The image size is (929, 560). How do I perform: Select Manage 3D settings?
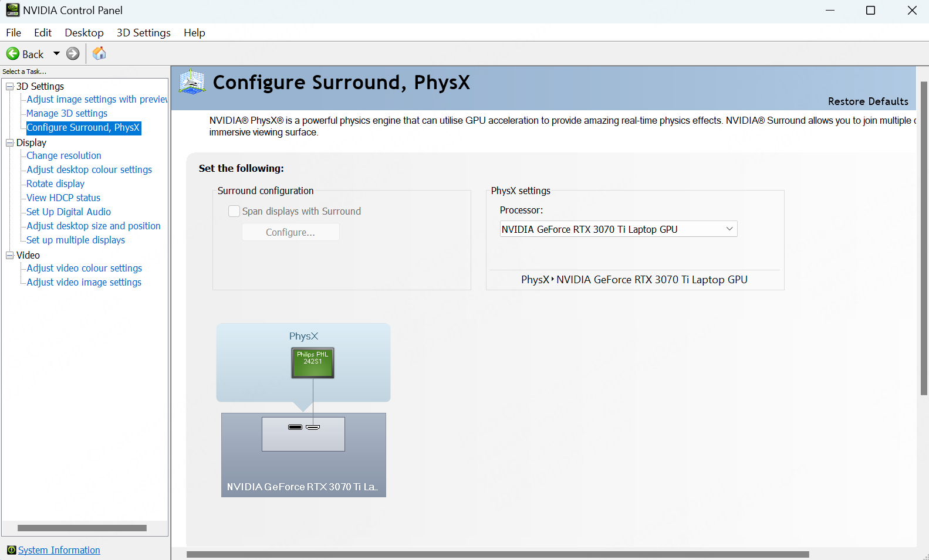pos(67,113)
